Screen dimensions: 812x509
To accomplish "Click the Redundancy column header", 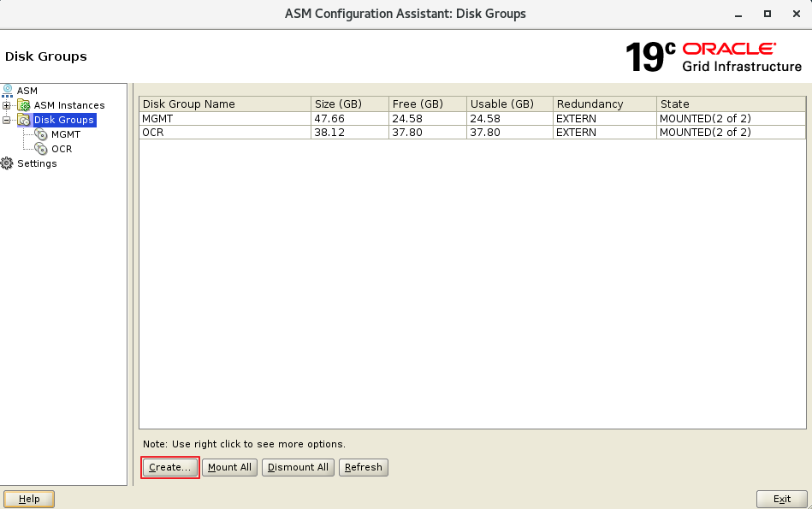I will pos(604,104).
